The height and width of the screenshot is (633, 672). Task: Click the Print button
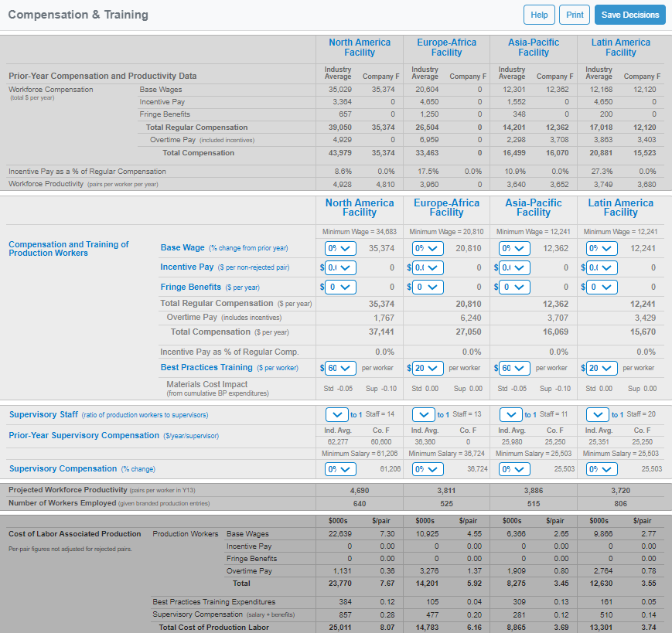pyautogui.click(x=575, y=15)
